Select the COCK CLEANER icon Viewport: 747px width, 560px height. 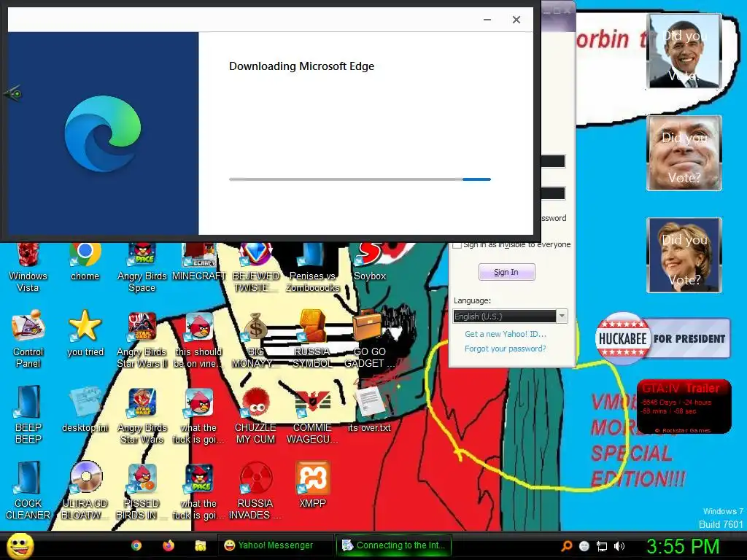coord(28,491)
